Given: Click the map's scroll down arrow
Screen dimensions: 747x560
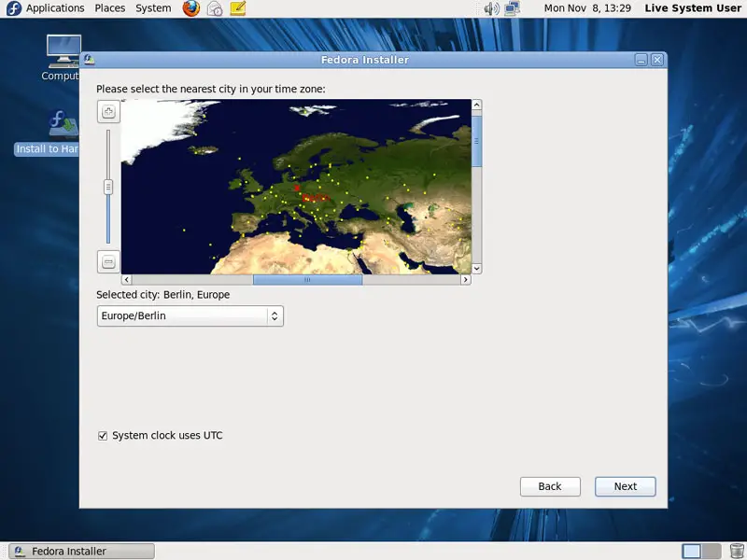Looking at the screenshot, I should 477,269.
